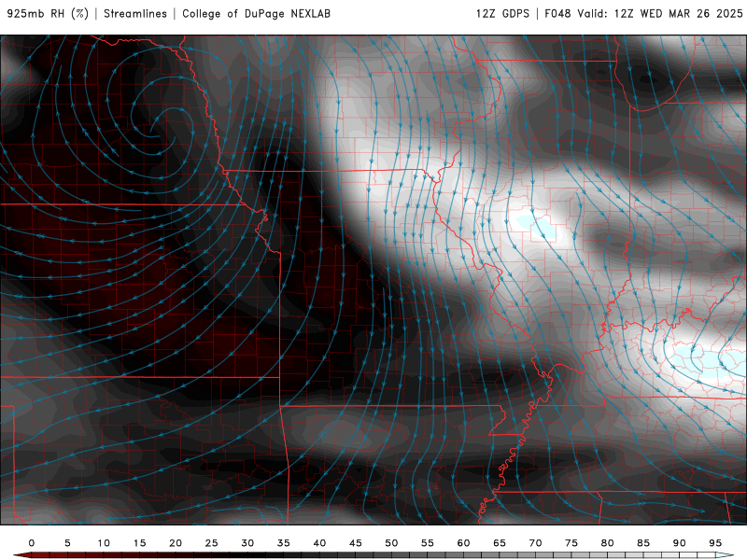
Task: Click the 0 label on the color scale
Action: [32, 543]
